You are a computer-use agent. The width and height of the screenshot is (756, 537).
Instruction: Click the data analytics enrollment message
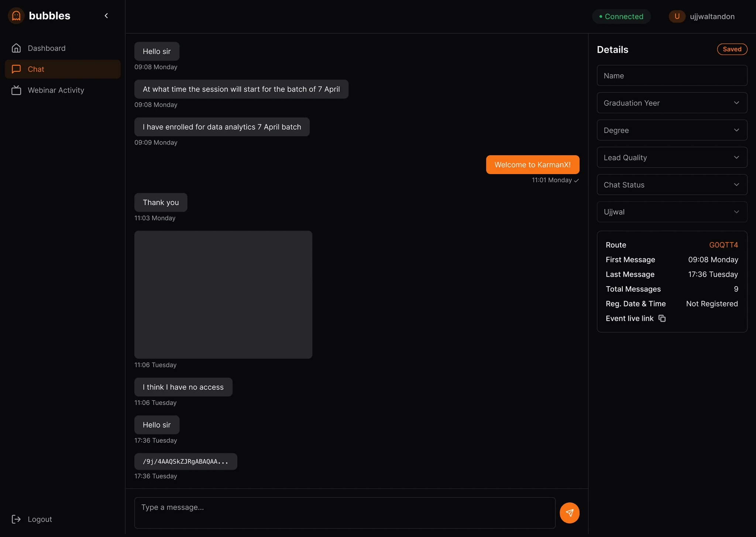222,127
